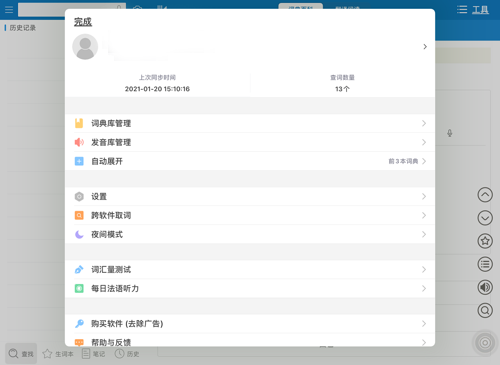Open 发音库管理 via its red speaker icon
The width and height of the screenshot is (500, 365).
click(79, 142)
